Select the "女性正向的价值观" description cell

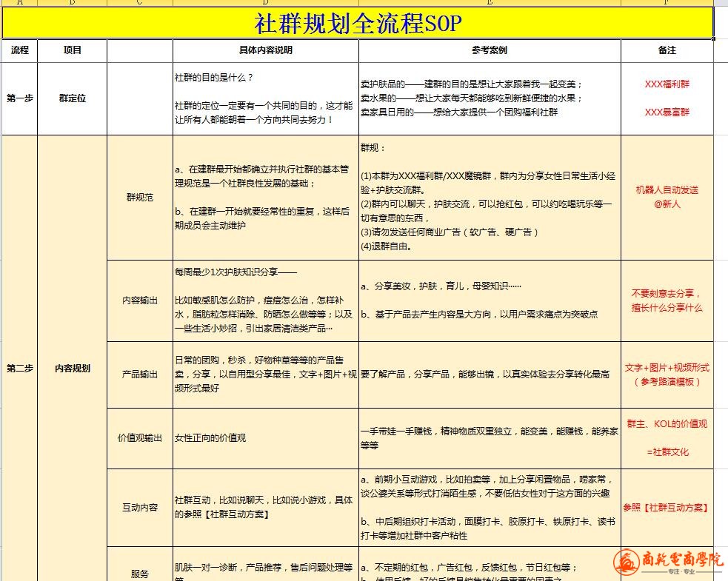pos(266,438)
